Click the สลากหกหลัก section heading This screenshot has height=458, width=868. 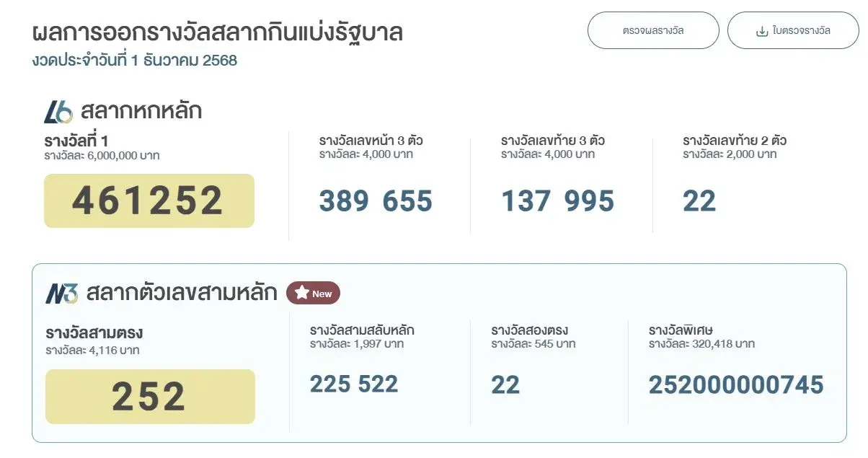[x=141, y=112]
